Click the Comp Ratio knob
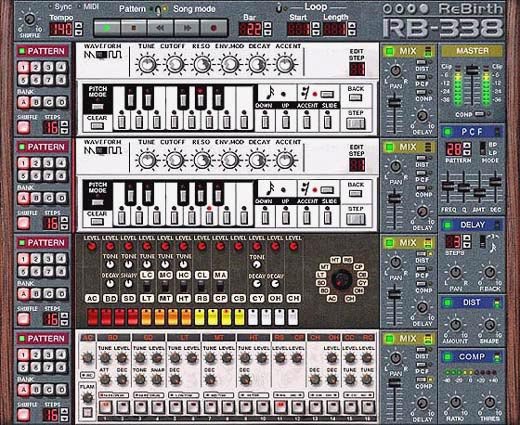The height and width of the screenshot is (425, 520). point(456,402)
